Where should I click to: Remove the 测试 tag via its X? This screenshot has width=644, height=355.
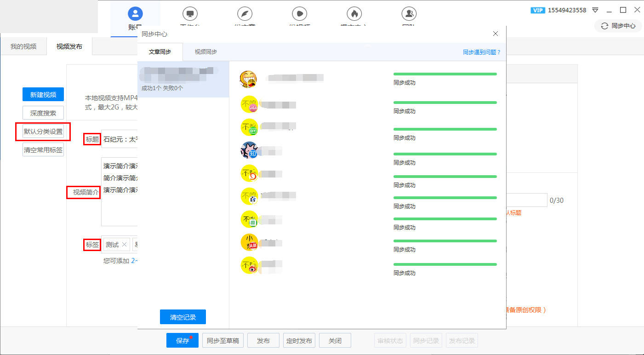pos(124,245)
